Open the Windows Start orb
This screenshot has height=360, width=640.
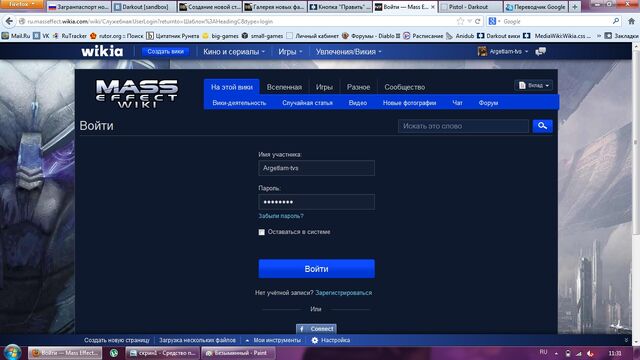12,353
